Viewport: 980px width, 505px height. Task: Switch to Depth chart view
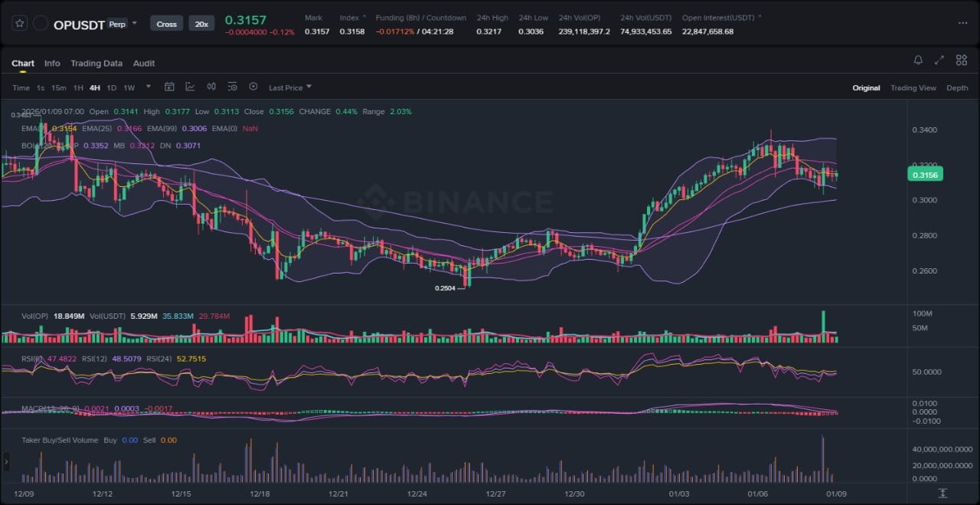point(957,88)
